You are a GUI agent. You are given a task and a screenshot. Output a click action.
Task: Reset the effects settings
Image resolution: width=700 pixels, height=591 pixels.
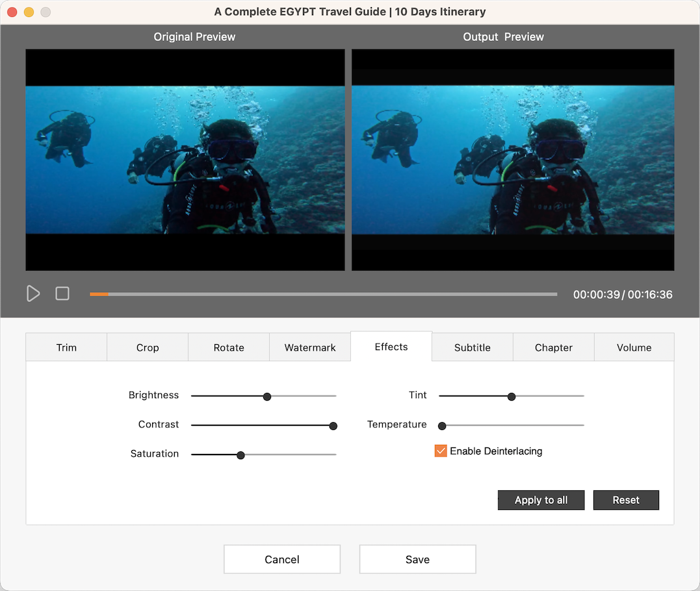tap(626, 500)
